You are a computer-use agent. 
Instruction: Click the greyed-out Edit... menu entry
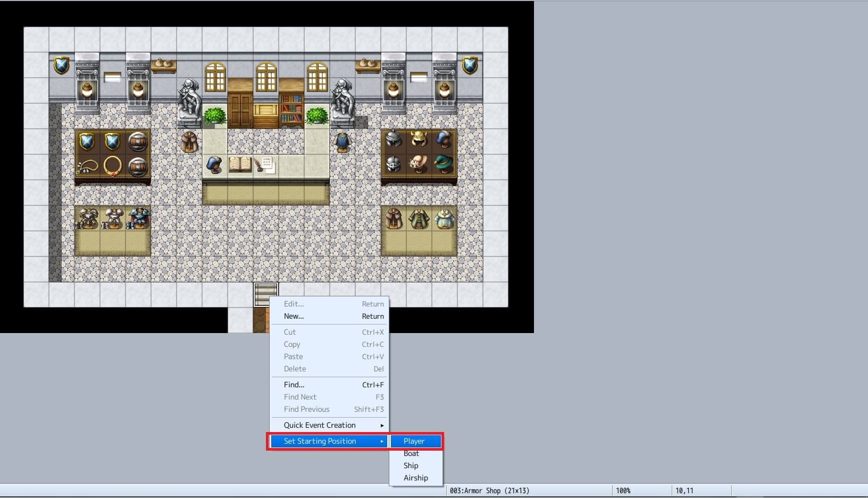[329, 304]
